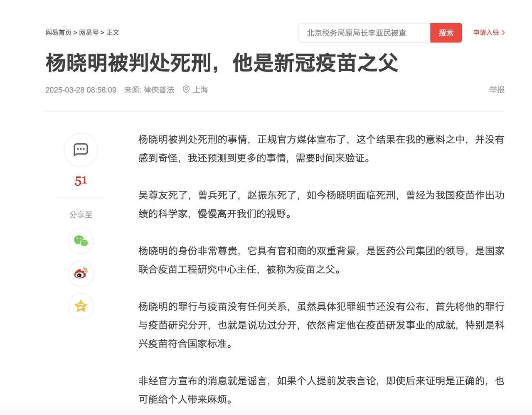The width and height of the screenshot is (532, 415).
Task: Share article to QQ Zone star icon
Action: [x=81, y=306]
